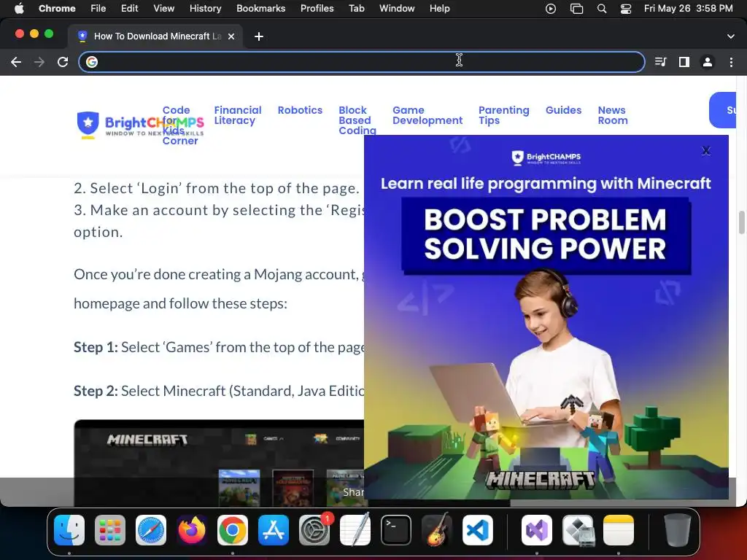Click the blue subscribe button at right
Image resolution: width=747 pixels, height=560 pixels.
pyautogui.click(x=723, y=110)
